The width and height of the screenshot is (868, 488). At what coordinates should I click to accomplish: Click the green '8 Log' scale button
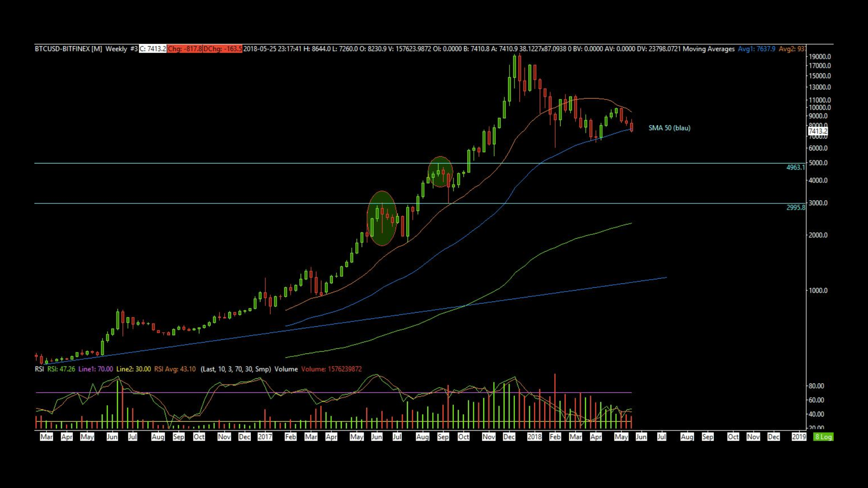pyautogui.click(x=823, y=436)
